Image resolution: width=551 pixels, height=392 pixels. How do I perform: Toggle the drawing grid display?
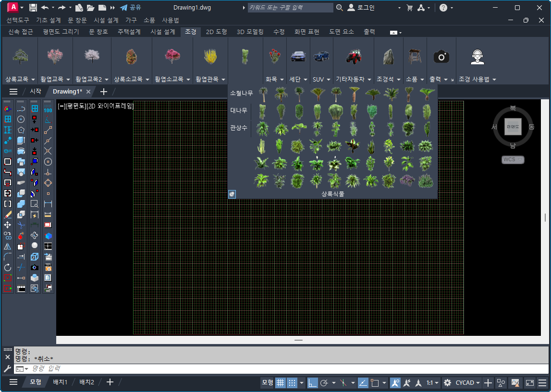point(280,382)
